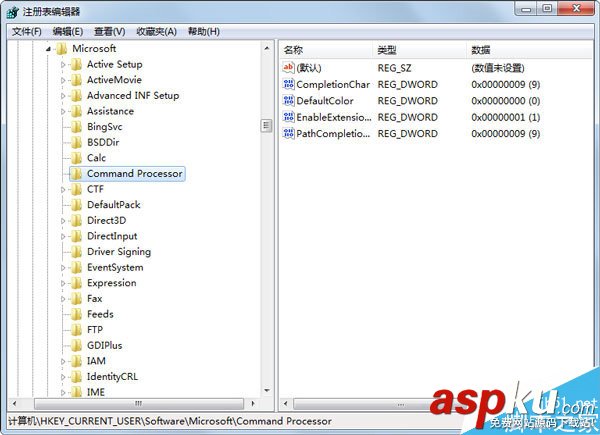
Task: Click the (数值未设置) data cell
Action: tap(498, 68)
